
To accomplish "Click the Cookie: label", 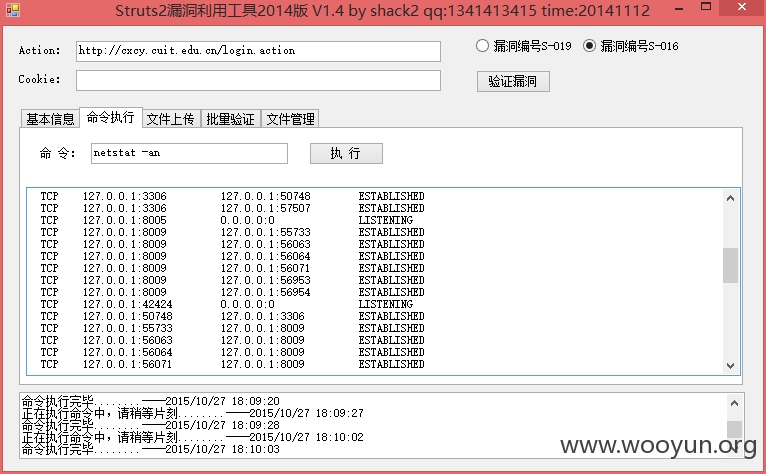I will 40,79.
